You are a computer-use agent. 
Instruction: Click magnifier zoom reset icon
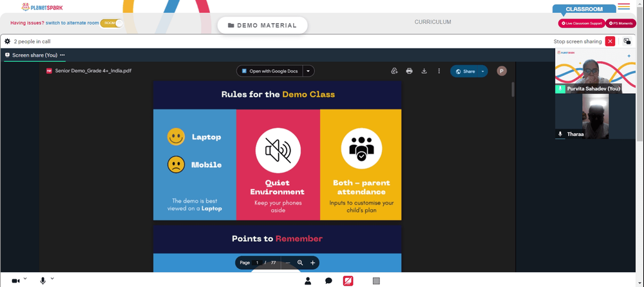tap(300, 263)
